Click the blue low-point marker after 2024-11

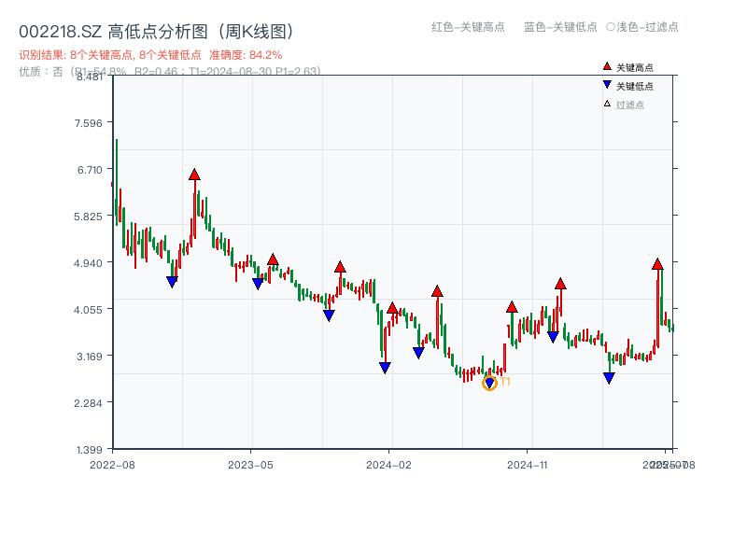(x=609, y=378)
